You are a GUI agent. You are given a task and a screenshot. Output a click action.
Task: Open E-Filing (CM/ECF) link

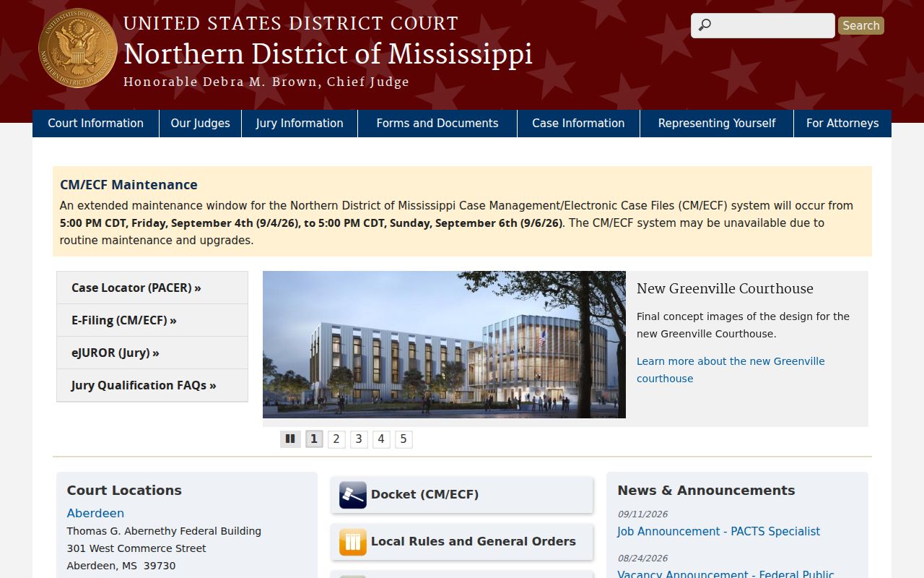coord(152,320)
